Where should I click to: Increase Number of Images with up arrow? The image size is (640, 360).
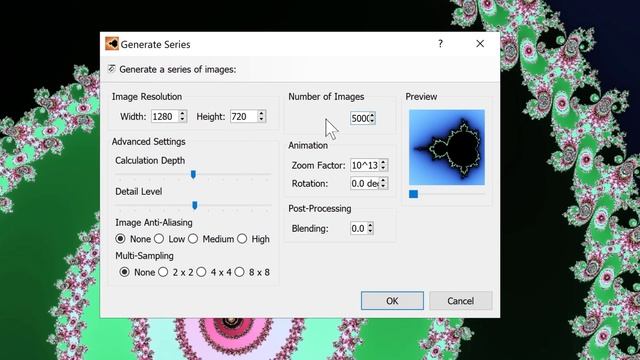coord(372,115)
